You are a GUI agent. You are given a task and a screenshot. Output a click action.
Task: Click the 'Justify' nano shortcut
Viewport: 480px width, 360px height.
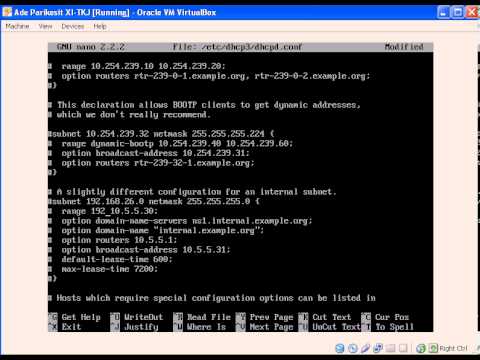[141, 327]
